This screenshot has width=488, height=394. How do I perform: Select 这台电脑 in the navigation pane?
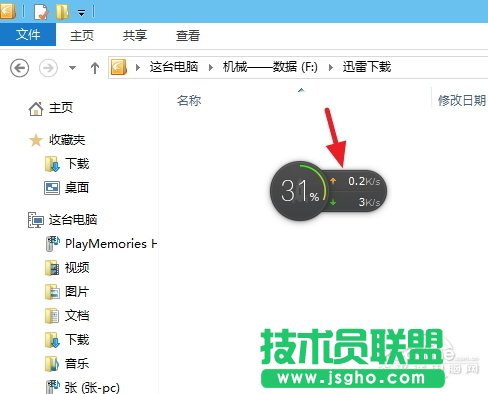pos(73,220)
